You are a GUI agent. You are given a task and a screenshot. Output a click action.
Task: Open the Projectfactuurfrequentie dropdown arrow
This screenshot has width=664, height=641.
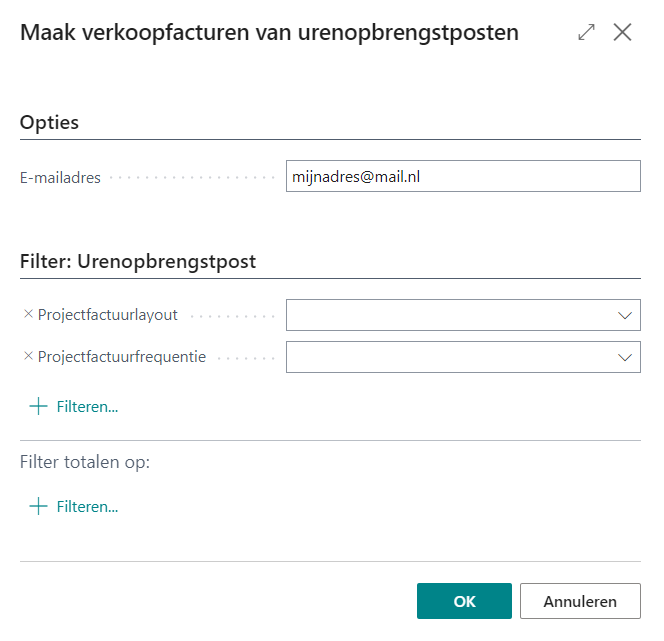pos(626,357)
